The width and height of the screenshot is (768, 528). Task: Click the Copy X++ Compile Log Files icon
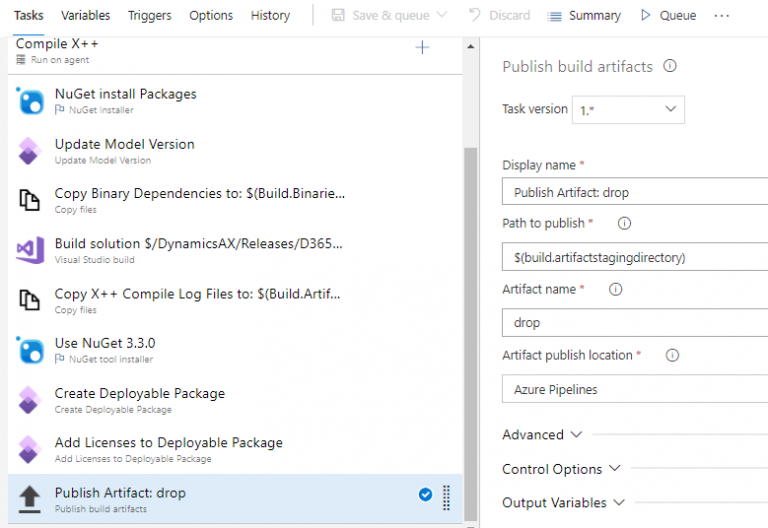30,300
